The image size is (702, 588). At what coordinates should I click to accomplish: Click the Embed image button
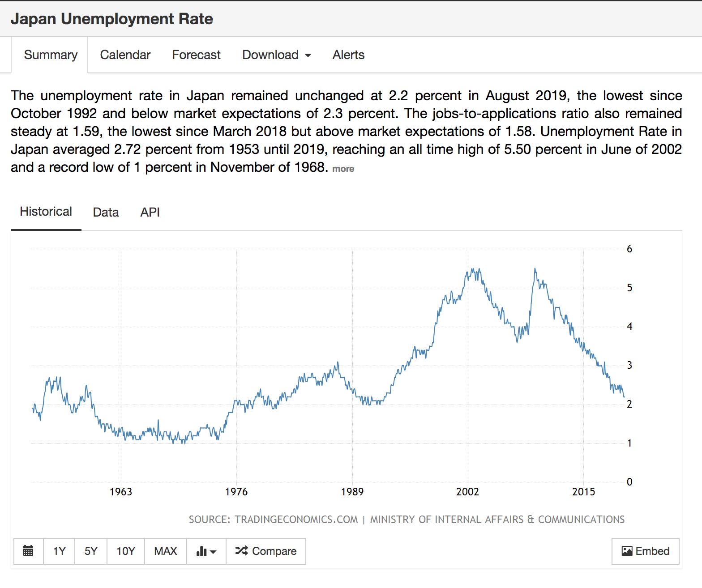645,551
